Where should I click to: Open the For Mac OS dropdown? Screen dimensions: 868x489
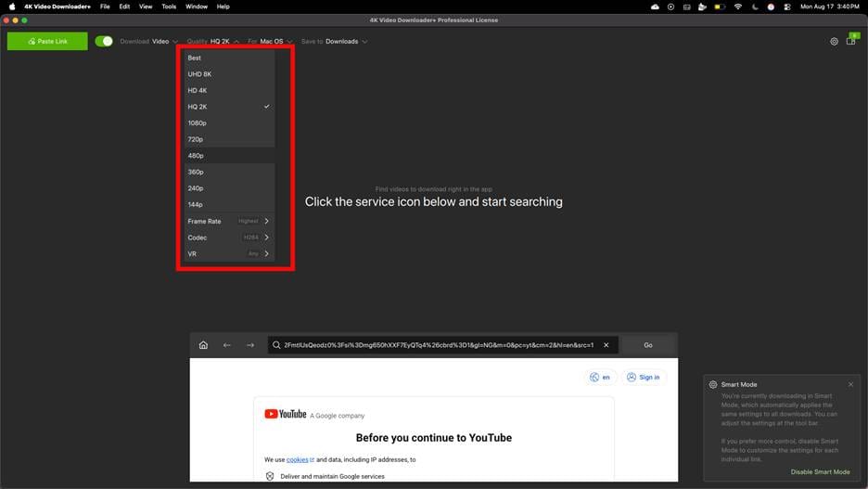coord(270,42)
